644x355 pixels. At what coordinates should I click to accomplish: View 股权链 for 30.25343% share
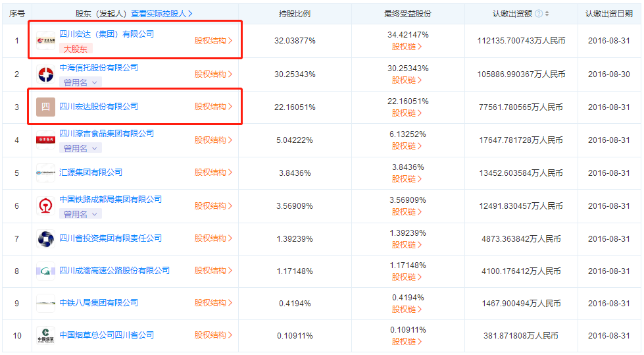407,80
